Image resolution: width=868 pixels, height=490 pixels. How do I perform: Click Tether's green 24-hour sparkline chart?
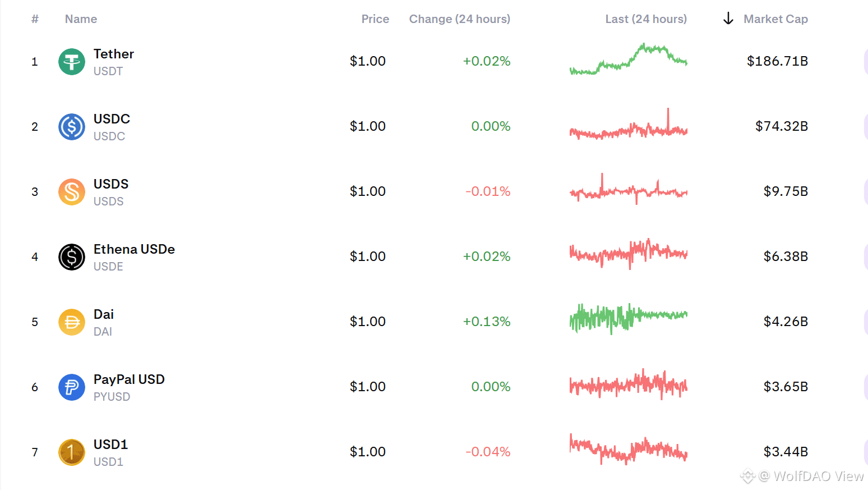628,59
